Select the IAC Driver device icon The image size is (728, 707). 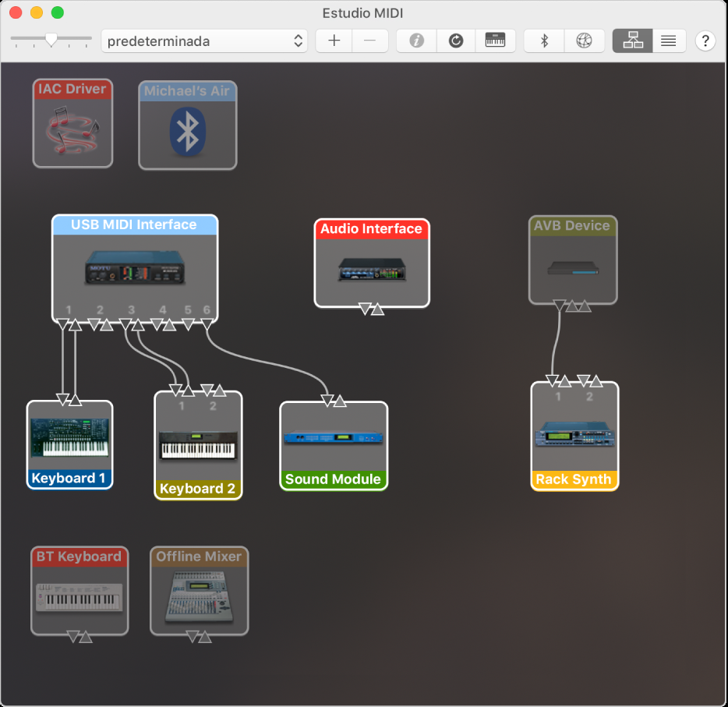point(72,124)
